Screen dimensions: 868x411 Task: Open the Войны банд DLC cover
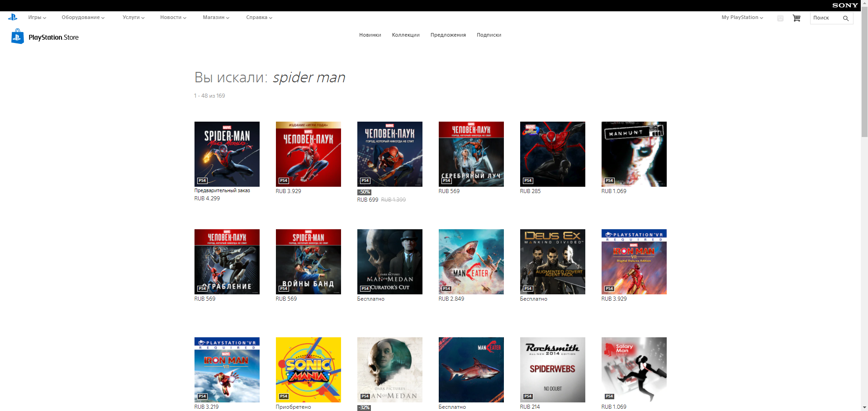308,262
